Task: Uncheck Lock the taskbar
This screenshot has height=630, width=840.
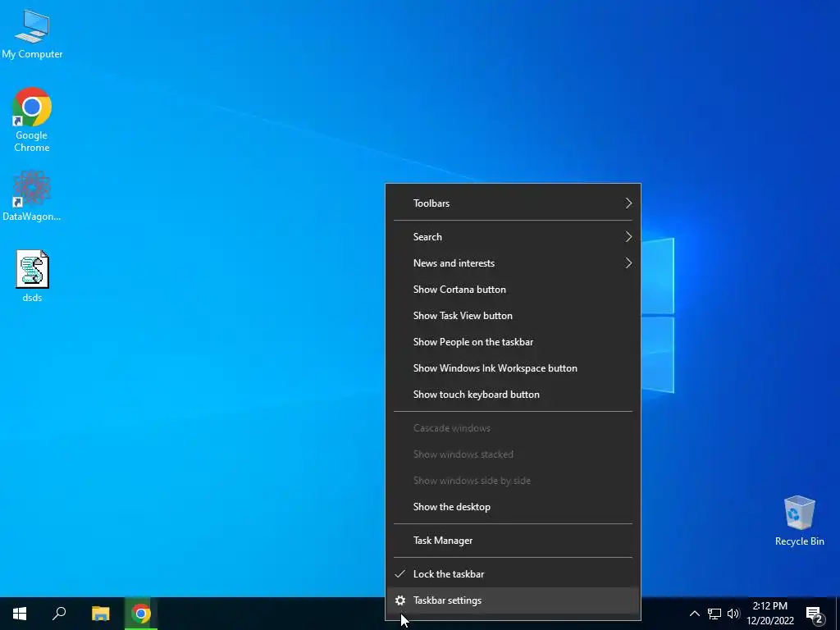Action: pyautogui.click(x=513, y=574)
